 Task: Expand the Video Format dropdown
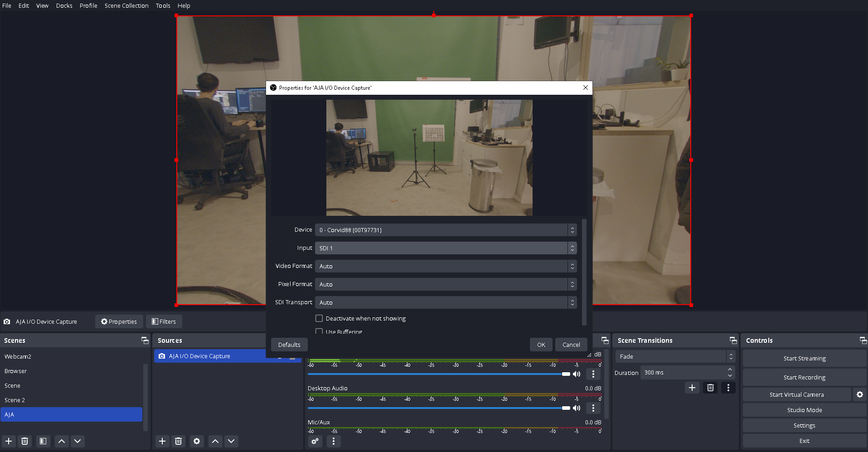pyautogui.click(x=446, y=266)
